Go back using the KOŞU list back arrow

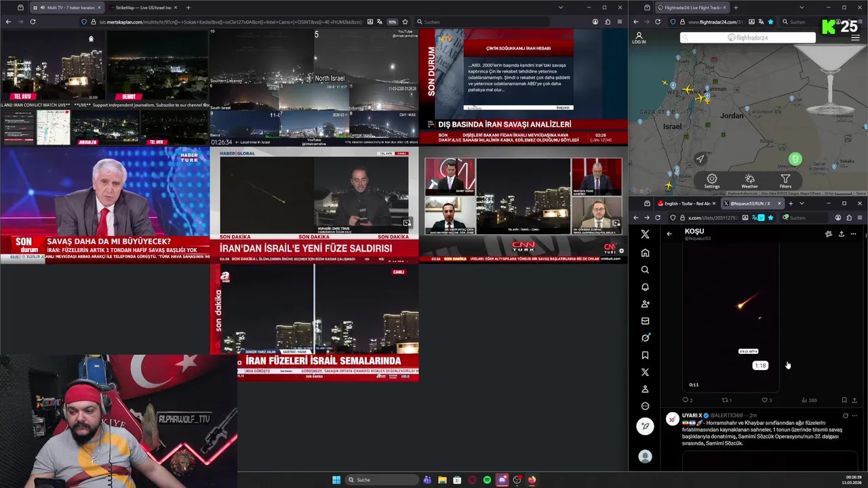(x=669, y=234)
